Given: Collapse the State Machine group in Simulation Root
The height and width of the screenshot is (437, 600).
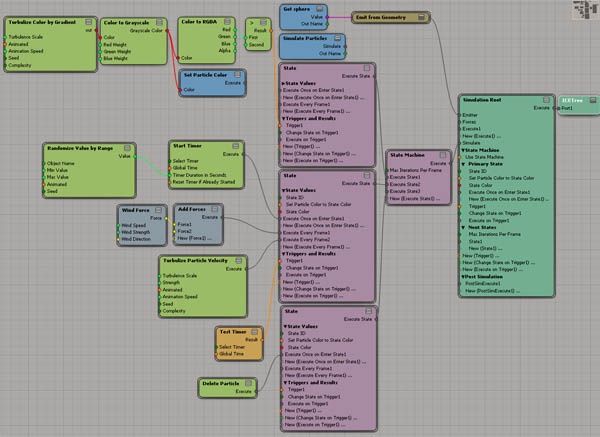Looking at the screenshot, I should click(463, 150).
